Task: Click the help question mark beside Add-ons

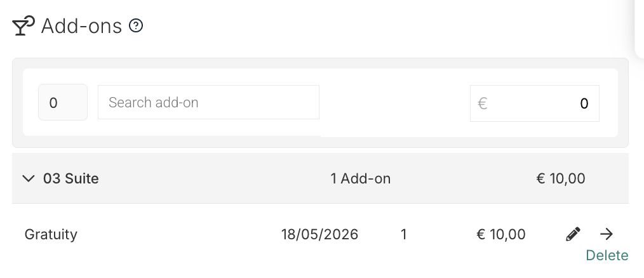Action: coord(136,26)
